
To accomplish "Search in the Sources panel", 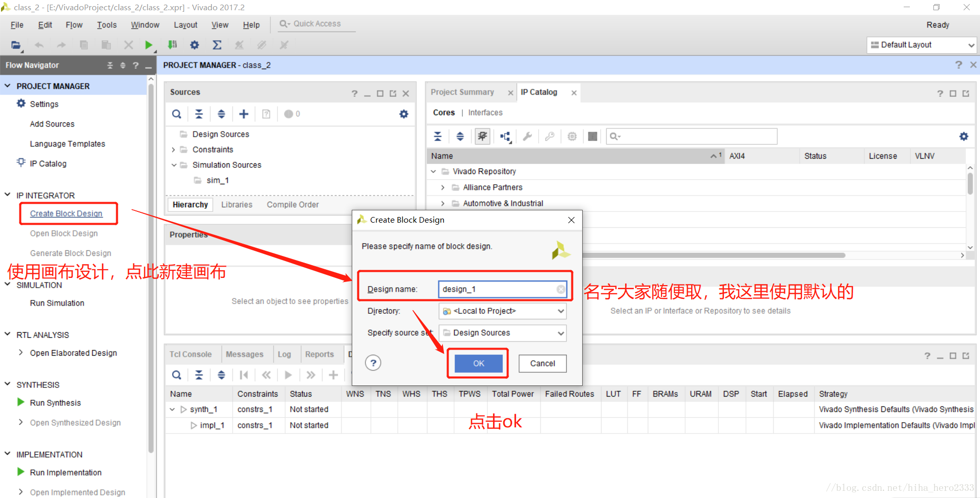I will click(177, 114).
